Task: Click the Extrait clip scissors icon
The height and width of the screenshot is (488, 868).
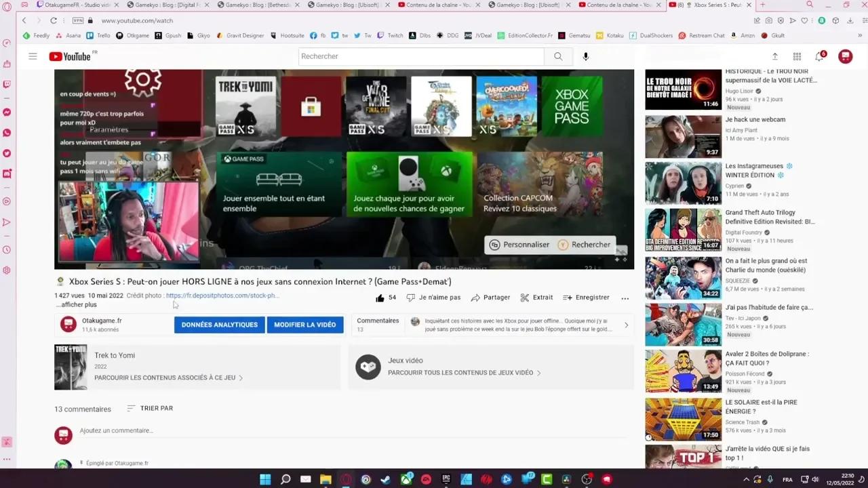Action: click(525, 297)
